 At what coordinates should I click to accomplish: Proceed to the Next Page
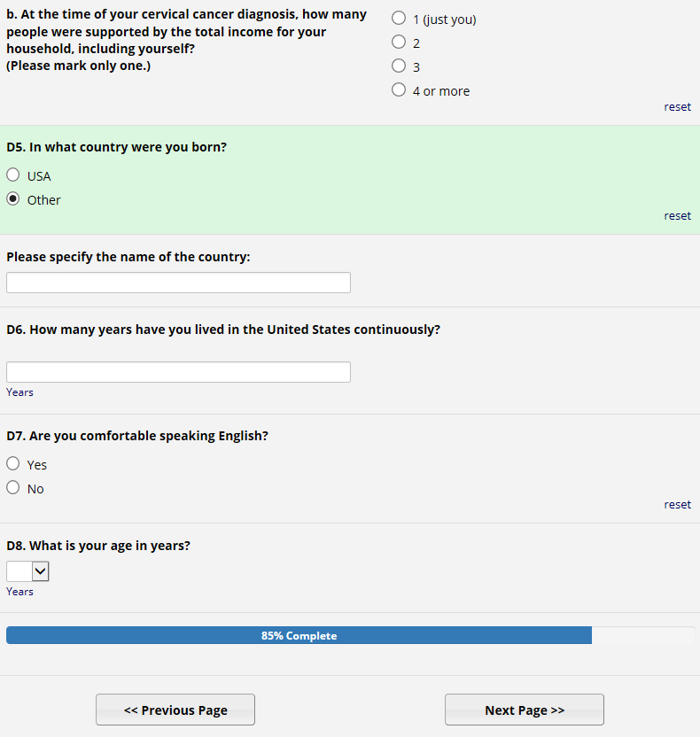click(525, 710)
